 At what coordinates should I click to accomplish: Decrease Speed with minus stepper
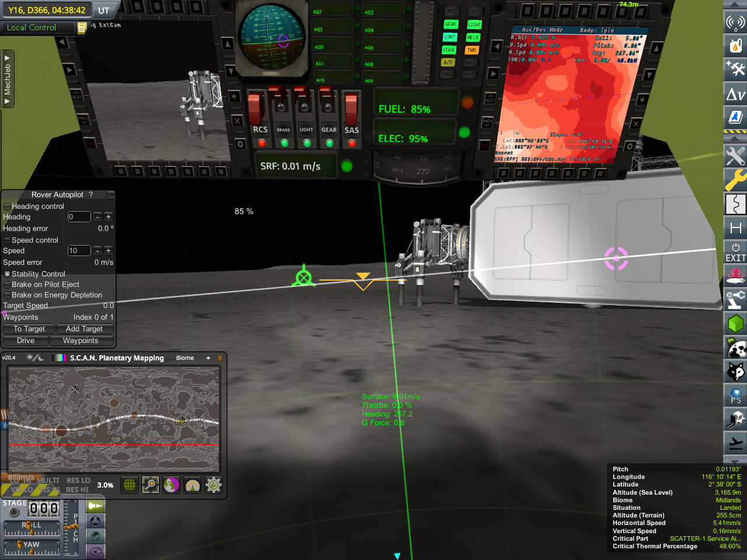[x=97, y=251]
